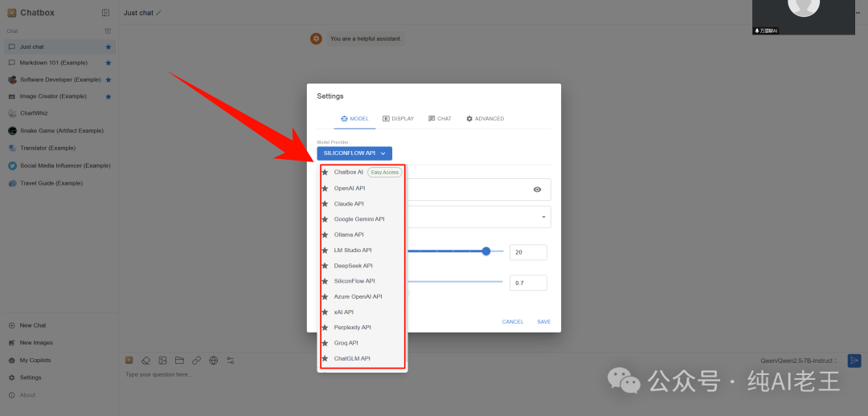Open About from the sidebar bottom
The width and height of the screenshot is (868, 416).
(x=59, y=395)
